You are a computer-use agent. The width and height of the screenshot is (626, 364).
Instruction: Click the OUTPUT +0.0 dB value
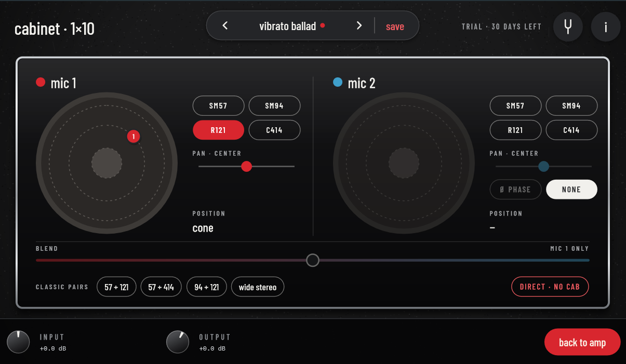pos(212,348)
